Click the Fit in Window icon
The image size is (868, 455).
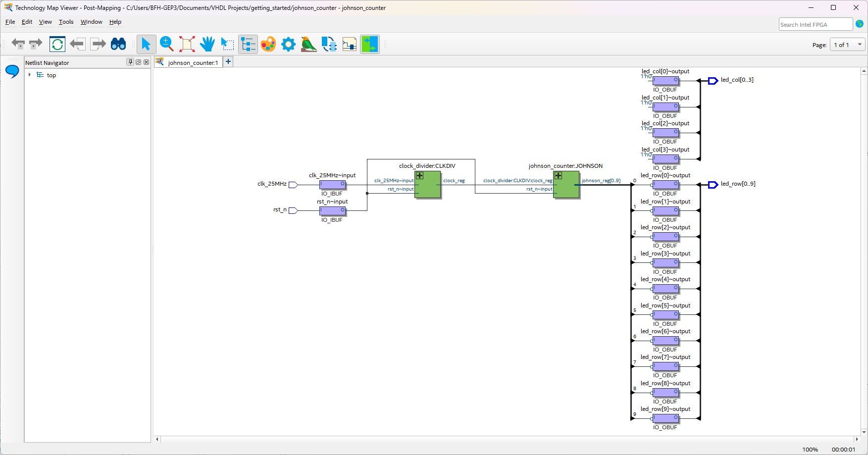coord(187,44)
